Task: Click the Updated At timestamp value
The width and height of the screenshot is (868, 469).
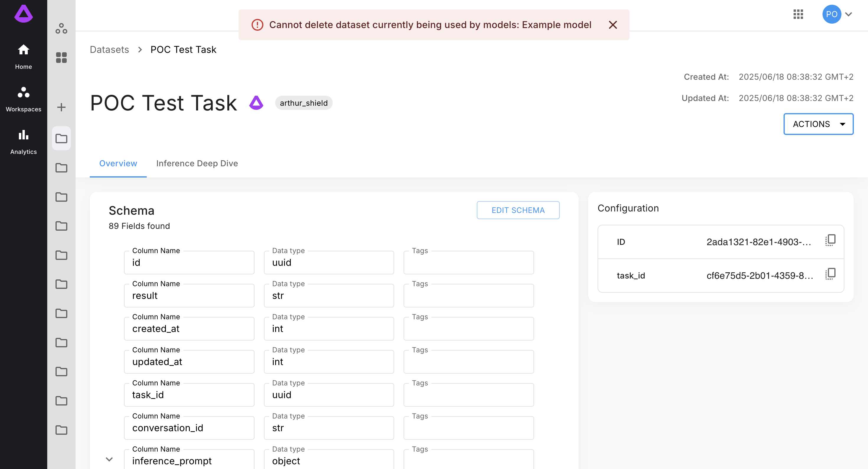Action: [x=796, y=98]
